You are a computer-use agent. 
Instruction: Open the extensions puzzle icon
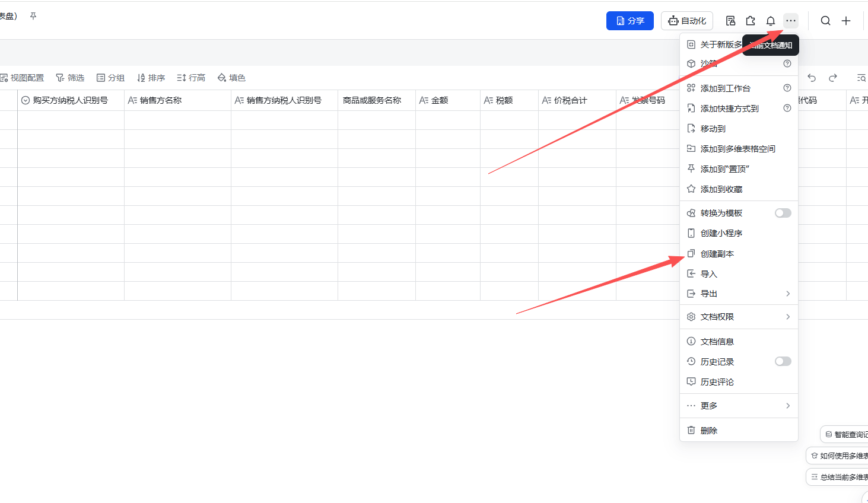tap(751, 21)
